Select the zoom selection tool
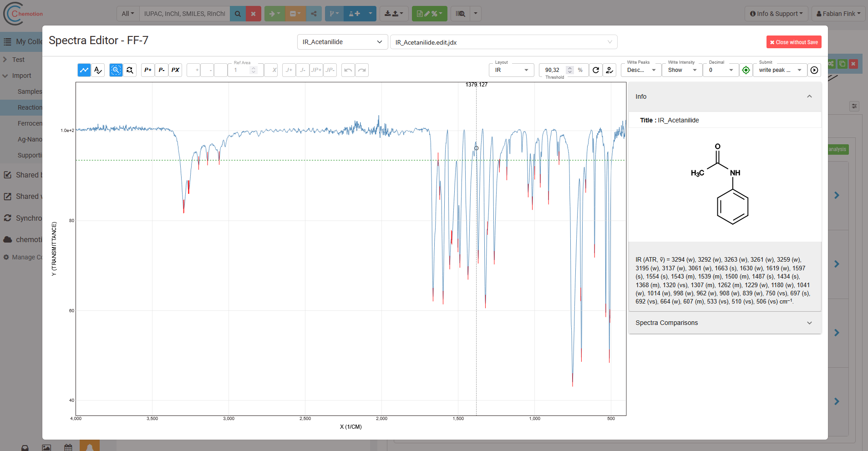 point(116,70)
